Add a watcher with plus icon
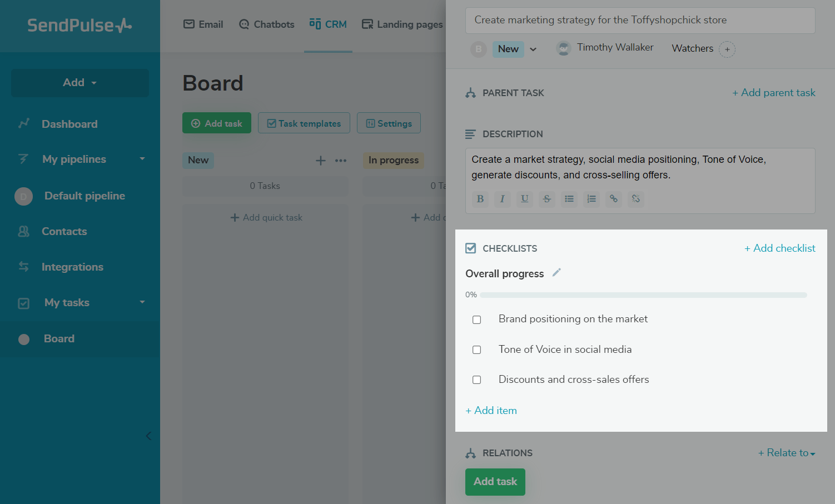835x504 pixels. point(727,49)
